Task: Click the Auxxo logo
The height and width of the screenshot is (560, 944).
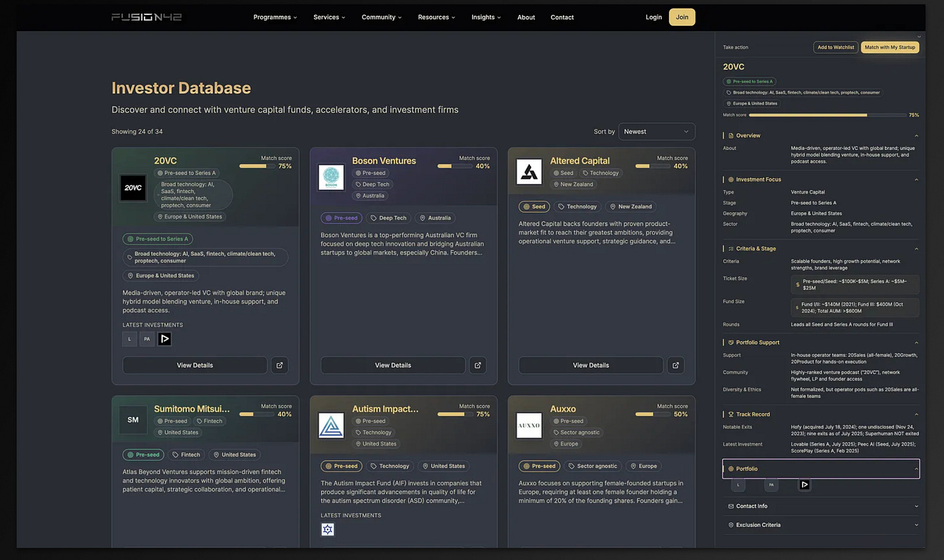Action: 529,426
